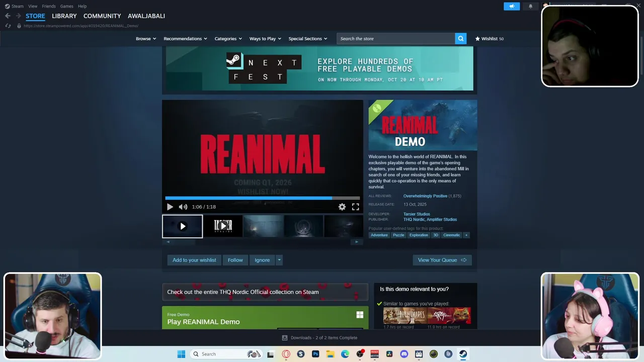Open OBS Studio from taskbar
Viewport: 644px width, 362px height.
pyautogui.click(x=360, y=354)
